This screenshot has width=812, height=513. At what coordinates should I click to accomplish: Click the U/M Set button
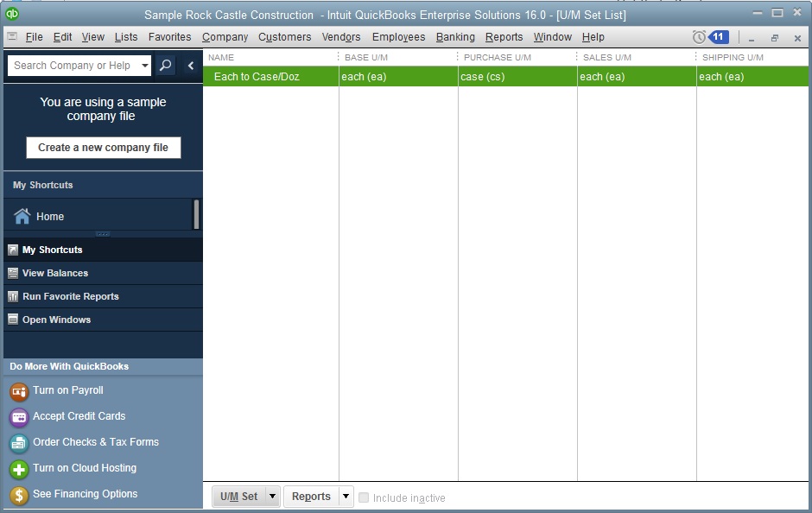[239, 497]
